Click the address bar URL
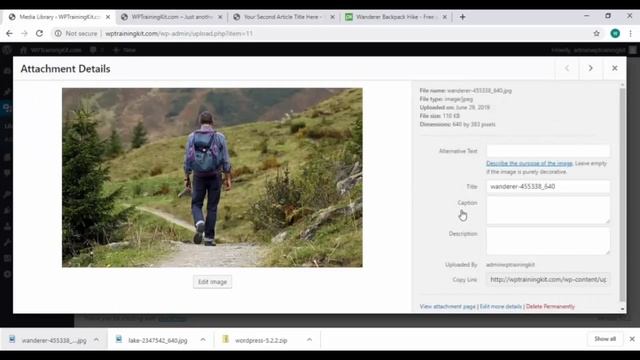This screenshot has width=640, height=360. point(179,33)
